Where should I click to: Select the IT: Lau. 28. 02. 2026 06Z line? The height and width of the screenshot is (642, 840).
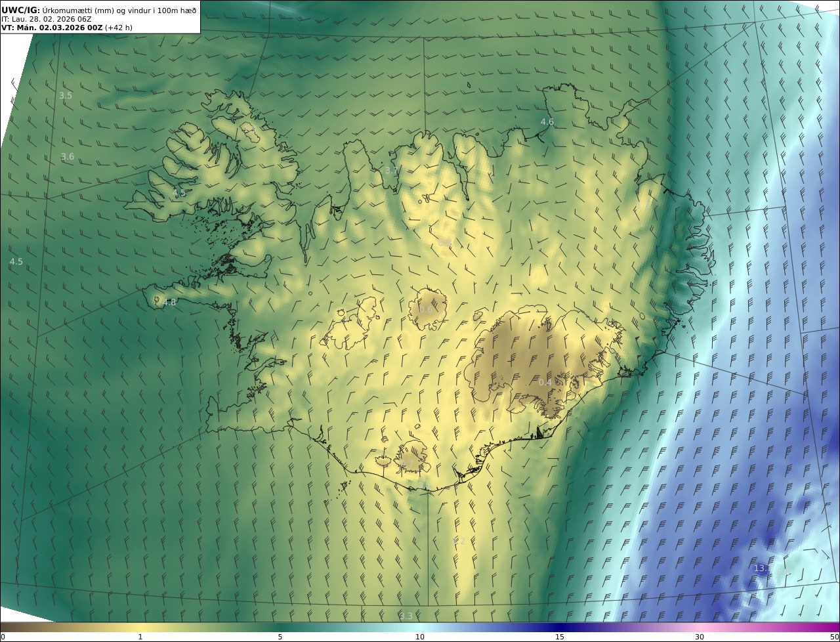tap(47, 19)
